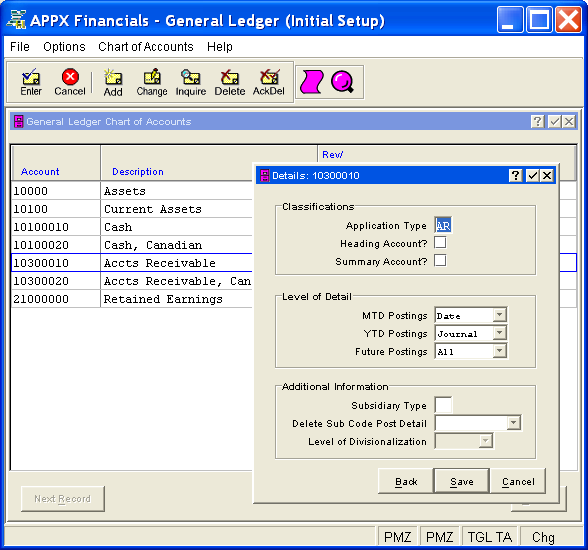Click the AckDel toolbar icon
The width and height of the screenshot is (588, 550).
(x=268, y=82)
